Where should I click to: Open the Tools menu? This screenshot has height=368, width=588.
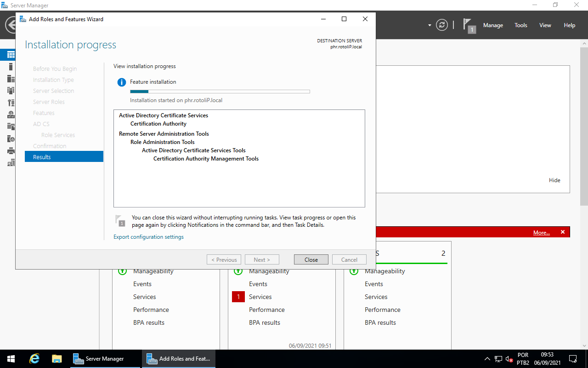point(520,25)
